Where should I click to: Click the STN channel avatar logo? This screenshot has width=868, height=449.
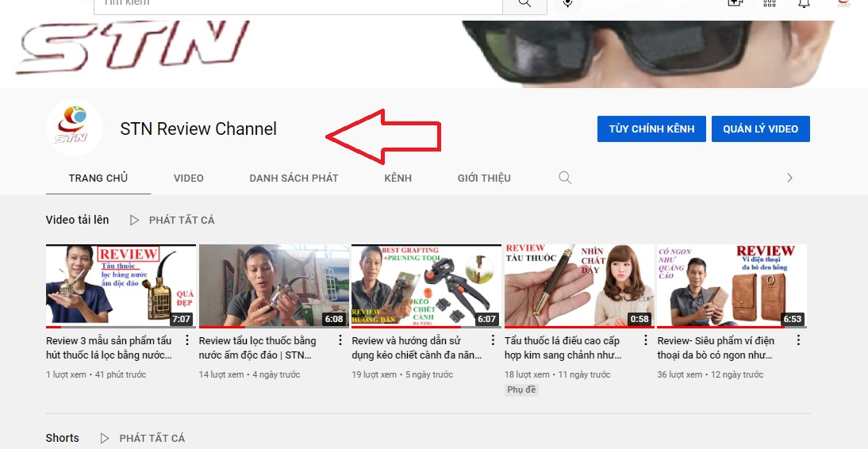[x=74, y=129]
